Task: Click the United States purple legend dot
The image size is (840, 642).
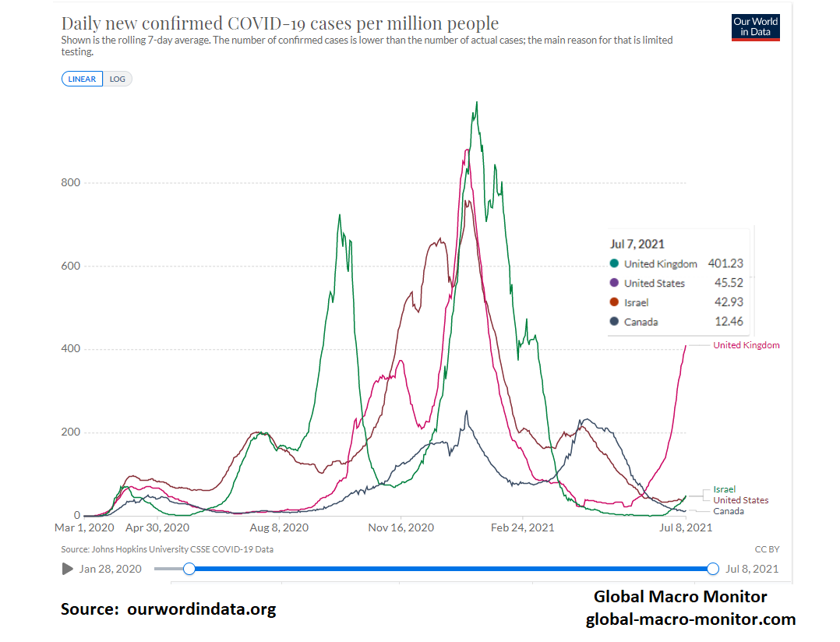Action: pos(614,283)
